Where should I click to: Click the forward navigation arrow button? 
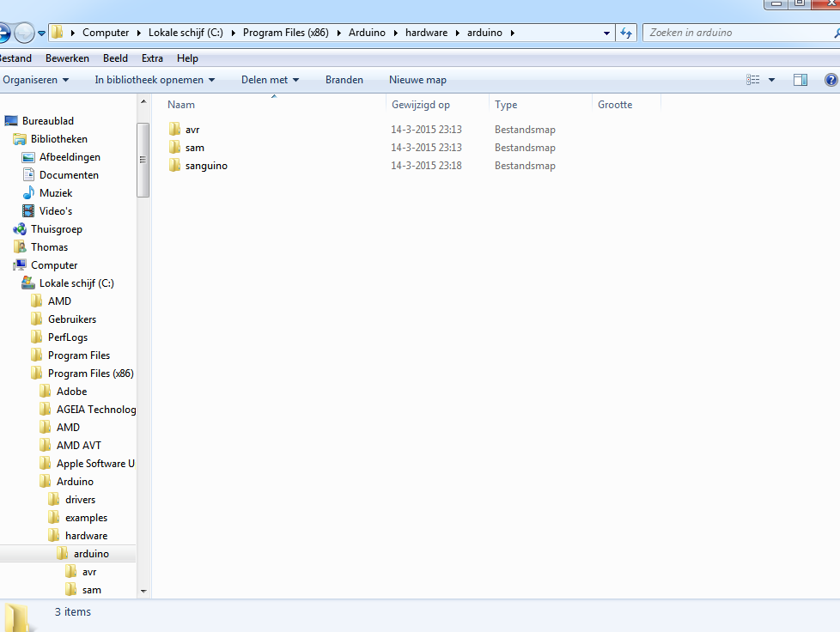(x=24, y=33)
